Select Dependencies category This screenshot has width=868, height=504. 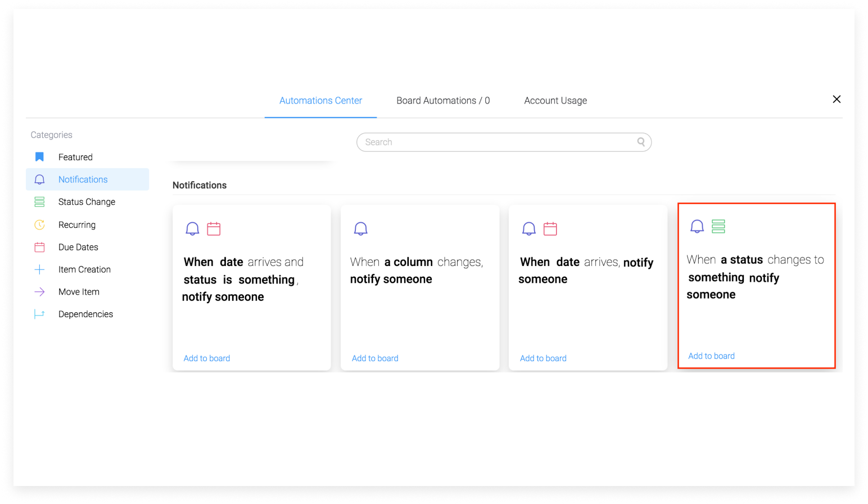coord(87,314)
